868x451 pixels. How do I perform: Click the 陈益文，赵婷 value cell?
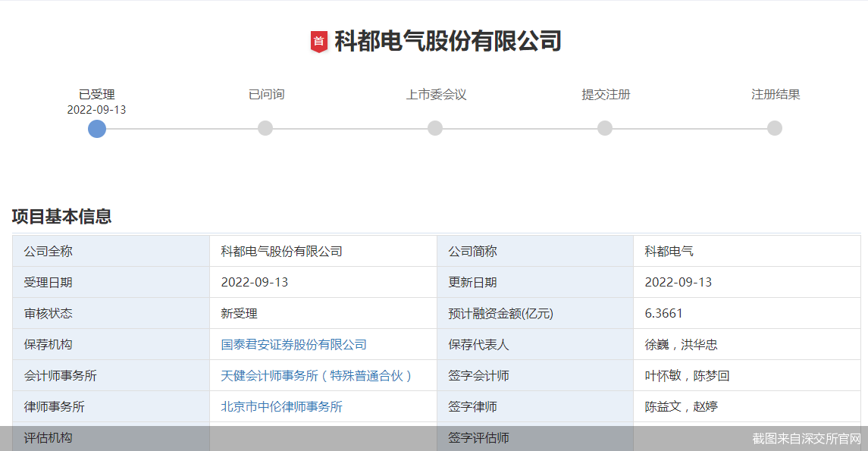tap(747, 406)
